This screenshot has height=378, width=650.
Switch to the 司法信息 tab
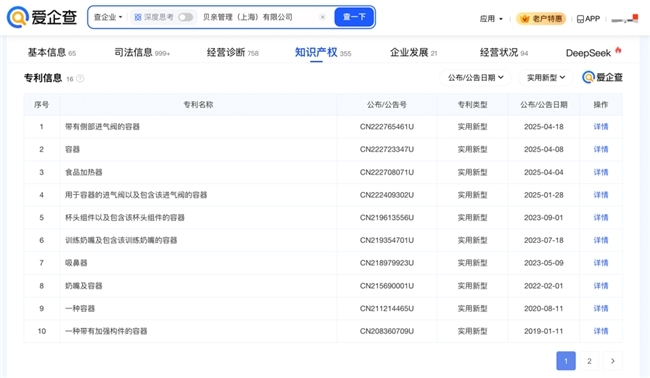tap(142, 53)
